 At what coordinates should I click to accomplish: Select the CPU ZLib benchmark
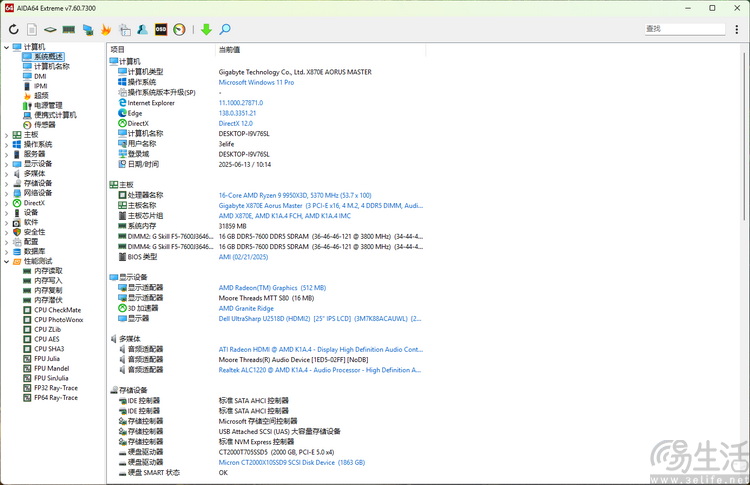point(42,330)
